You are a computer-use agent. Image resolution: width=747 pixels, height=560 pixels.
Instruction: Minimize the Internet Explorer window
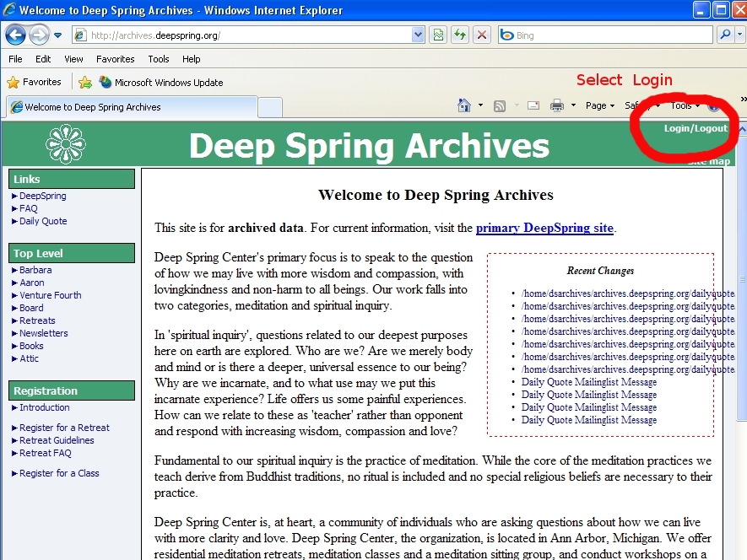coord(701,10)
